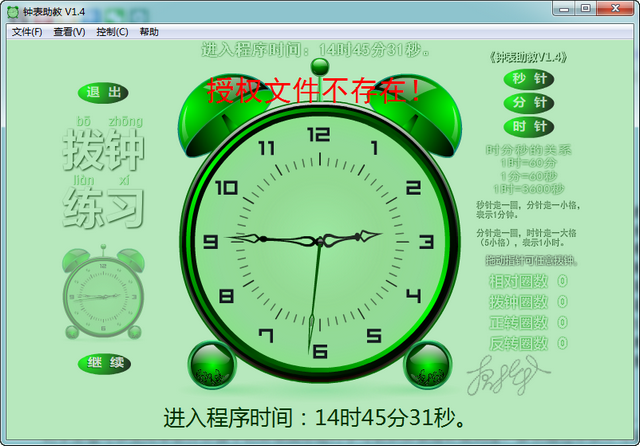Image resolution: width=640 pixels, height=446 pixels.
Task: Click the 秒针 (second hand) button
Action: 529,79
